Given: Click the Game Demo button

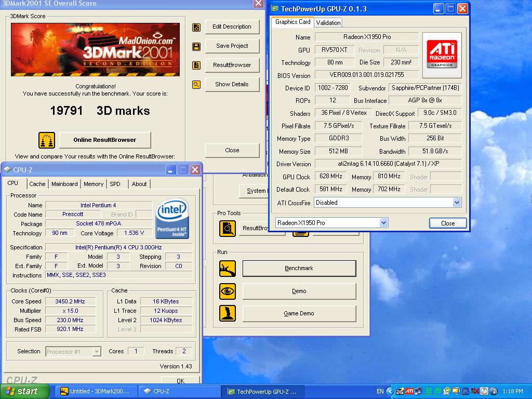Looking at the screenshot, I should coord(299,313).
